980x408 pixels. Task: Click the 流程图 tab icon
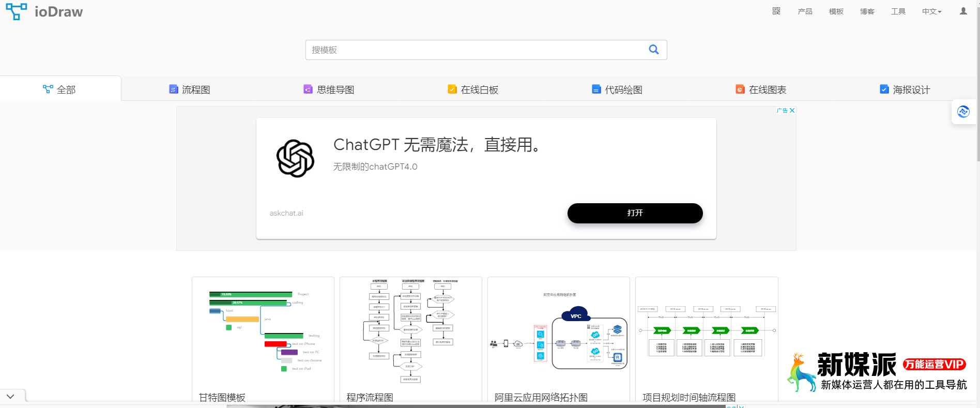pos(174,89)
